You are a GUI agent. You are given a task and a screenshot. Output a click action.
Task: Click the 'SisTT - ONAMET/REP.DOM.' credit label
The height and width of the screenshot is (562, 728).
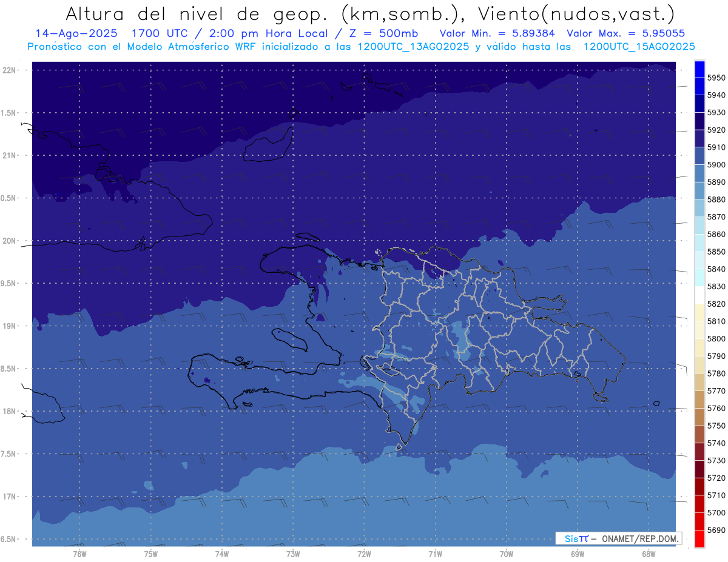point(618,538)
